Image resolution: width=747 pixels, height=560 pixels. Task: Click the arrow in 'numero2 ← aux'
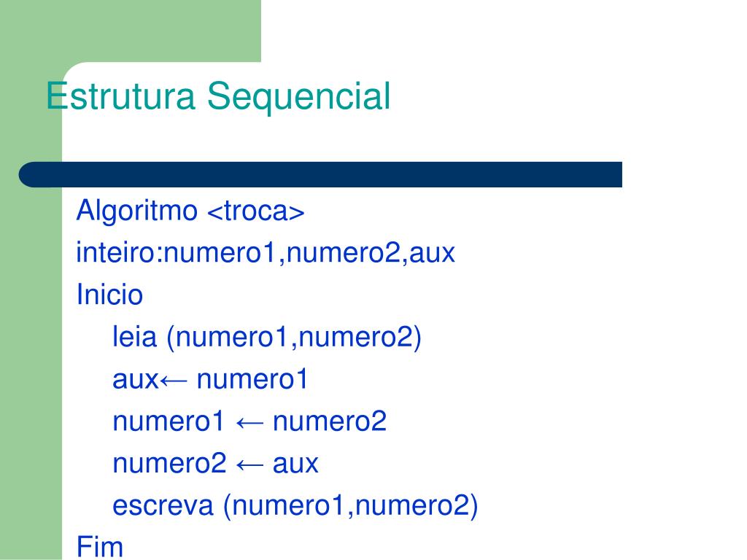pyautogui.click(x=249, y=464)
